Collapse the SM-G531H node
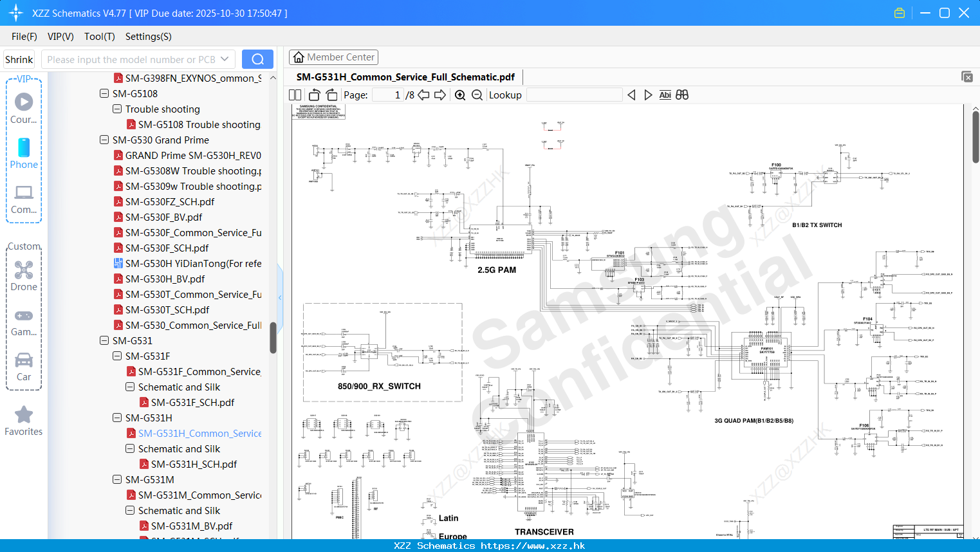The width and height of the screenshot is (980, 552). (117, 418)
